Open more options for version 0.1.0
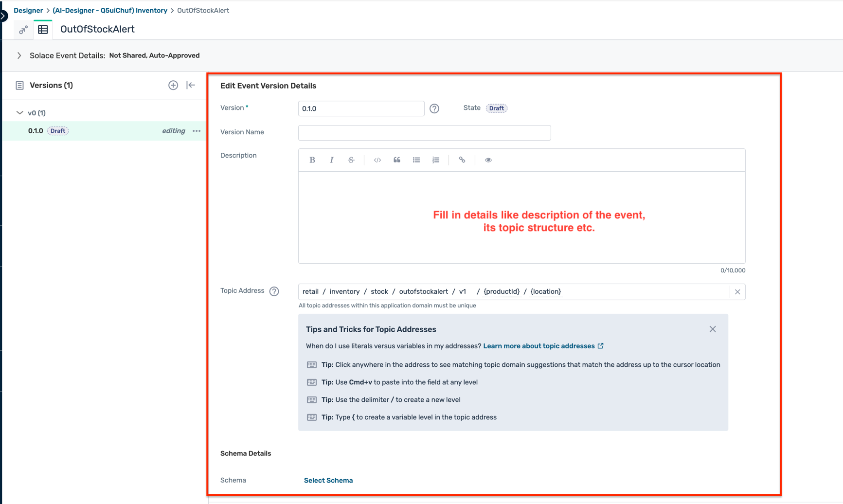This screenshot has width=843, height=504. click(197, 131)
